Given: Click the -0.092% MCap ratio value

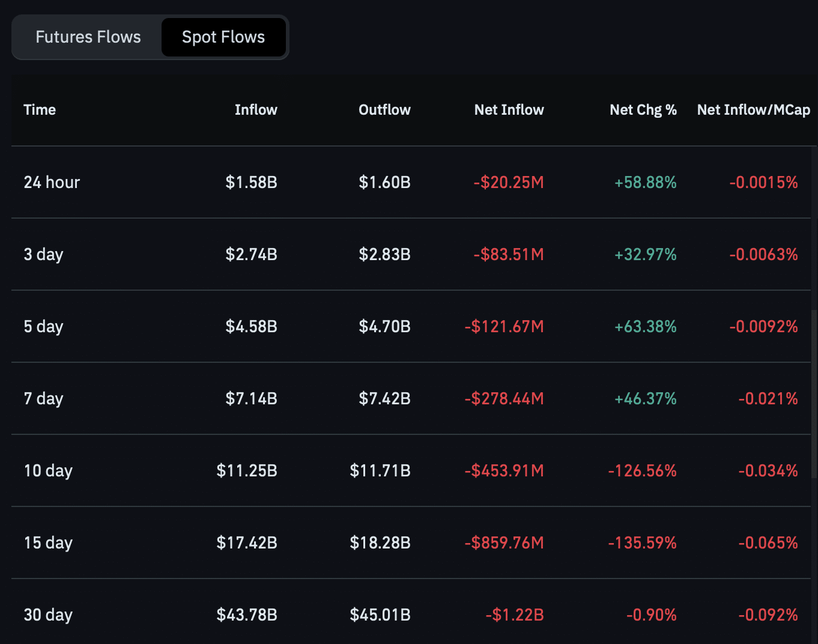Looking at the screenshot, I should (768, 615).
